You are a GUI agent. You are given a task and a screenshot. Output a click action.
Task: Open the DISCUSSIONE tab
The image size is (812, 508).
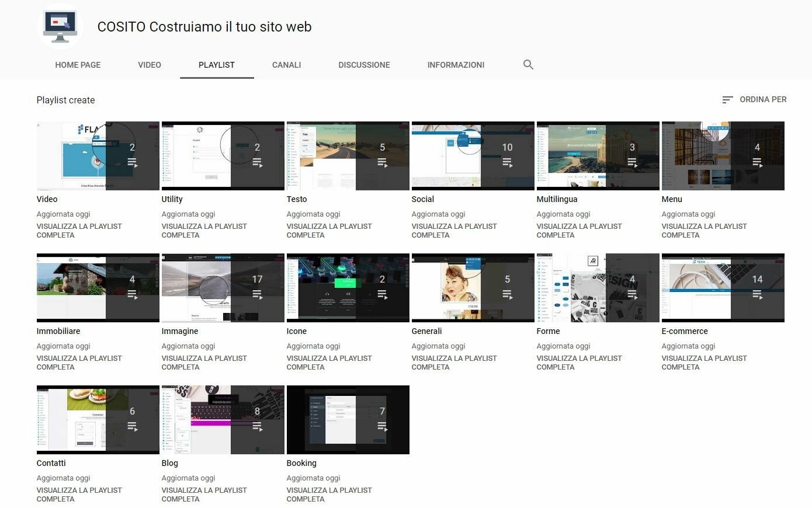[364, 65]
